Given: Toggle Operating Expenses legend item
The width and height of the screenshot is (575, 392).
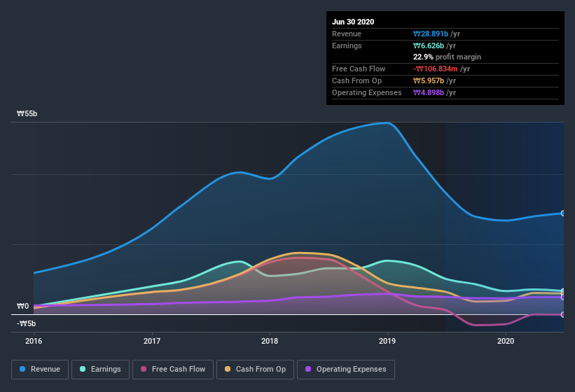Looking at the screenshot, I should point(346,370).
